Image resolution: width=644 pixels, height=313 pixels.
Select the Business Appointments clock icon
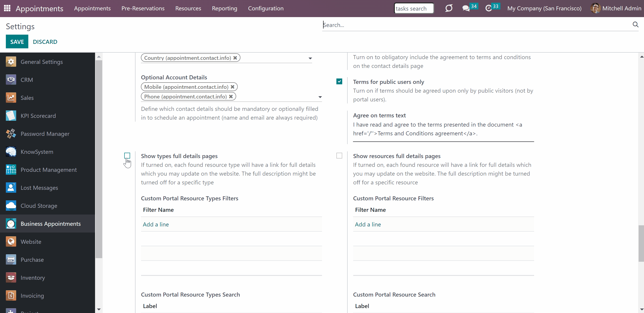click(x=11, y=224)
